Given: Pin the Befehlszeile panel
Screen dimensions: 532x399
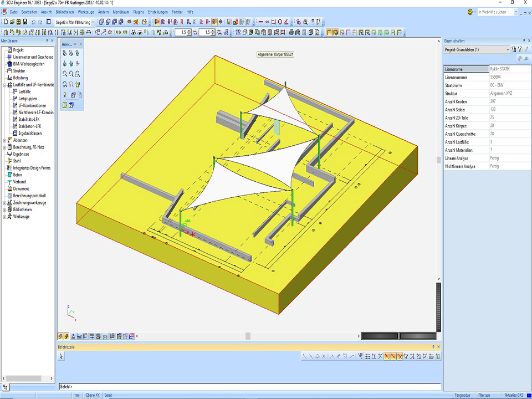Looking at the screenshot, I should coord(433,347).
